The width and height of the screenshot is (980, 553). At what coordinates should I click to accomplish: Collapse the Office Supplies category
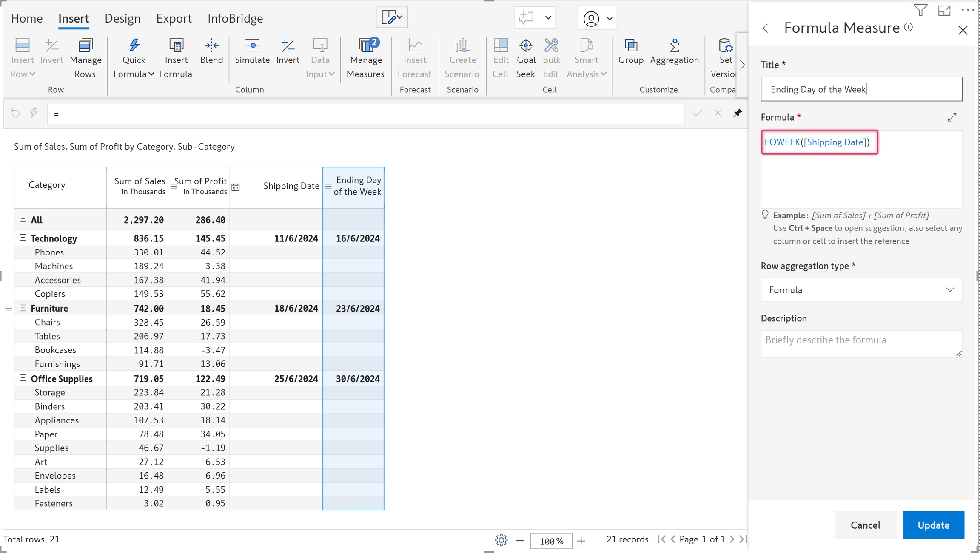coord(23,378)
